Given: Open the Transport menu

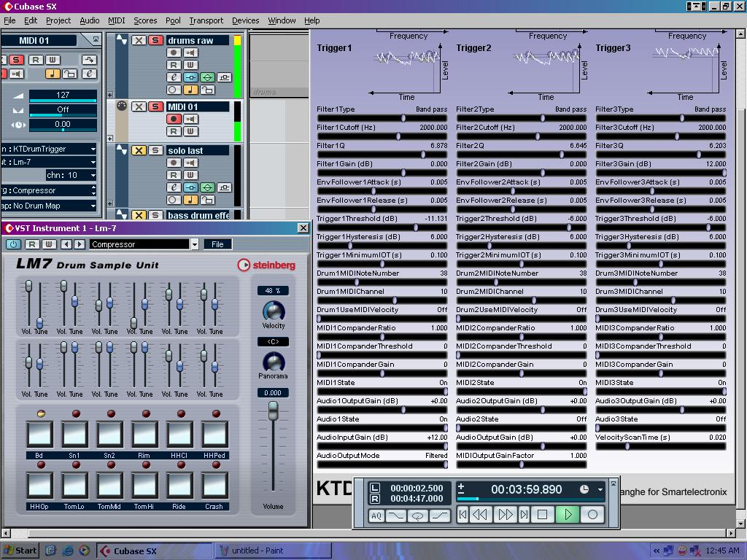Looking at the screenshot, I should 206,20.
